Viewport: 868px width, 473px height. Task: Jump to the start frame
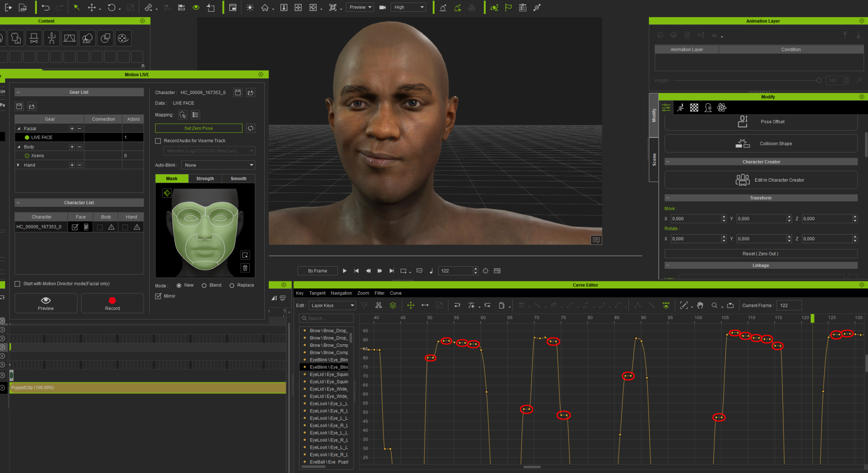point(356,271)
